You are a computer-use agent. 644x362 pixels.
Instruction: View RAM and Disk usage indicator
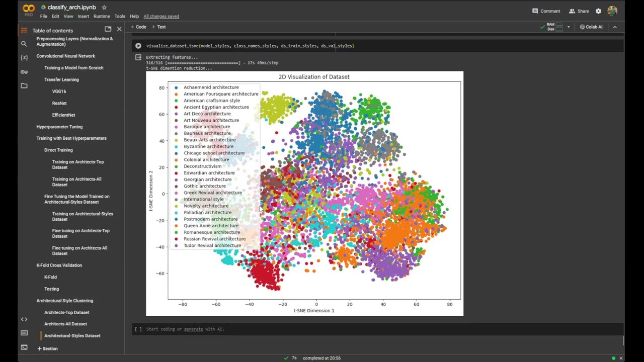point(551,27)
